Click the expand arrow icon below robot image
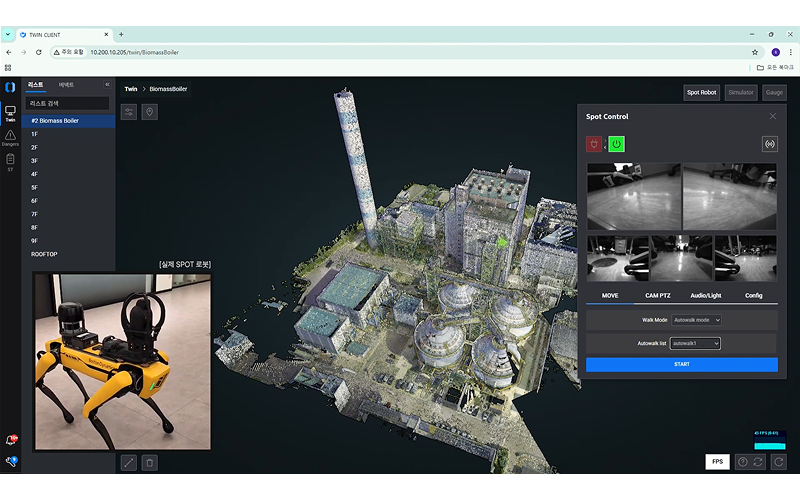Viewport: 800px width, 500px height. click(x=128, y=462)
